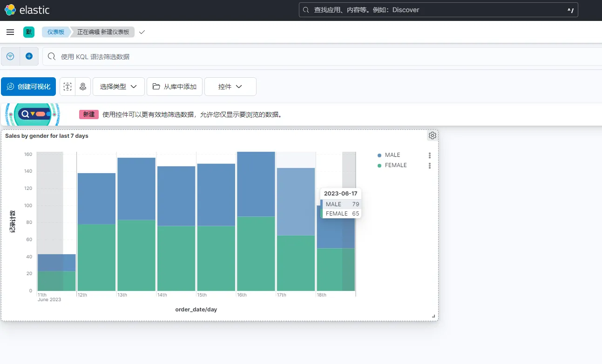Screen dimensions: 602x364
Task: Click the 13th MALE blue bar
Action: coord(136,189)
